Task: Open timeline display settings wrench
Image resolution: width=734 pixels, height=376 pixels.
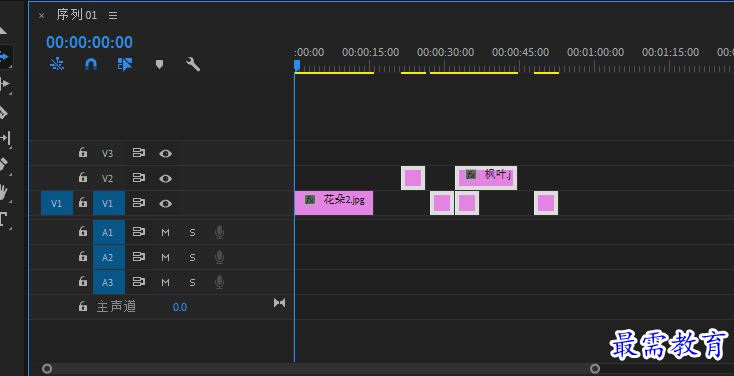Action: click(193, 64)
